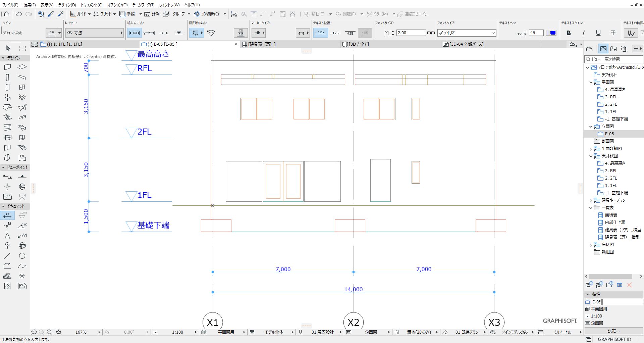Pick the Lamp tool in Design toolbox
Viewport: 644px width, 343px height.
coord(22,97)
